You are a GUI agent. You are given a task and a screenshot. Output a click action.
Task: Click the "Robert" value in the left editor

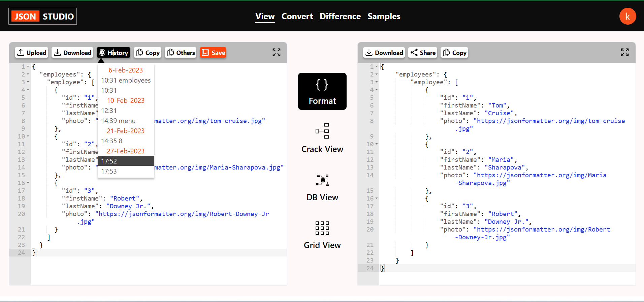(x=125, y=199)
